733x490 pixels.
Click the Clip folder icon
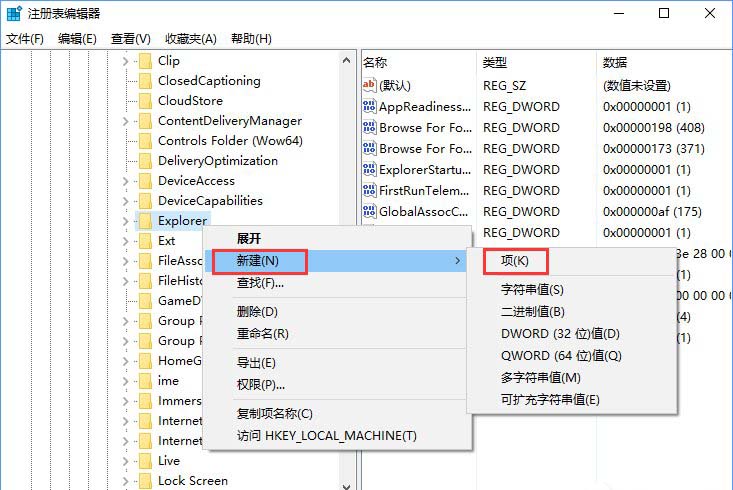[x=146, y=61]
